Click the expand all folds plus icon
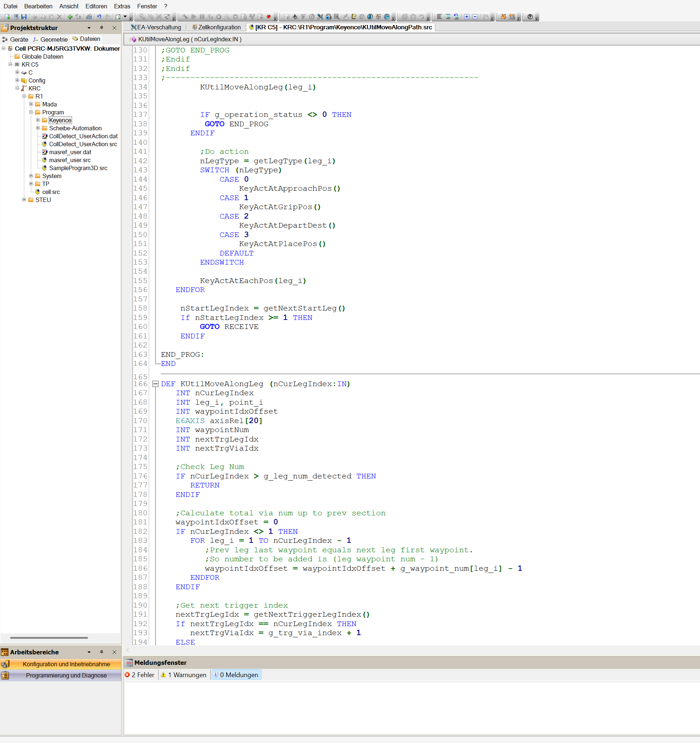 pos(467,17)
